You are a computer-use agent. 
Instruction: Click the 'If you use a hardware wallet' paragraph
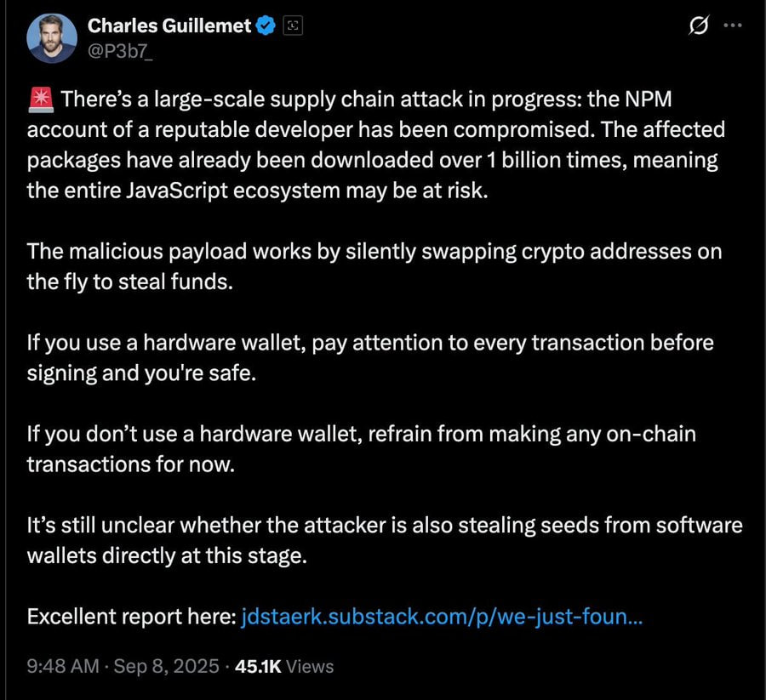coord(370,358)
